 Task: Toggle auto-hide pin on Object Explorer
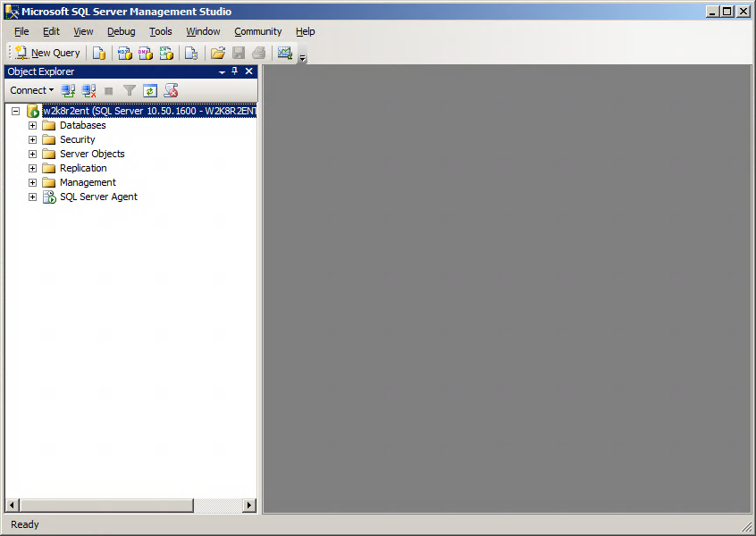pyautogui.click(x=235, y=71)
